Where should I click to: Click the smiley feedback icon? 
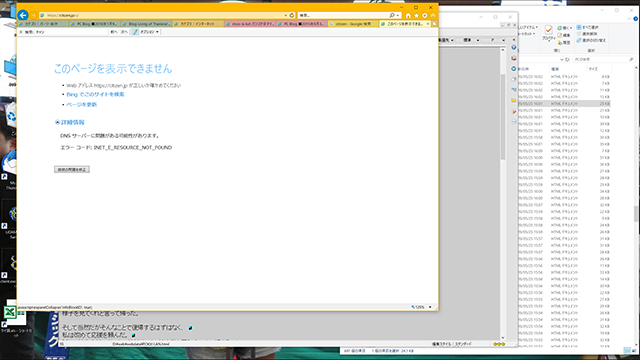click(x=433, y=16)
